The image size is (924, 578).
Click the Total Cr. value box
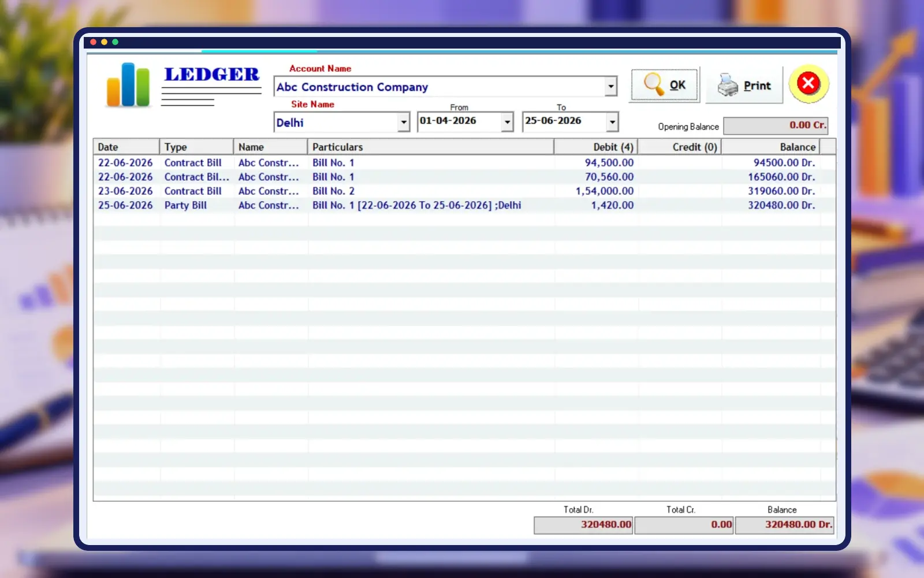pos(684,525)
